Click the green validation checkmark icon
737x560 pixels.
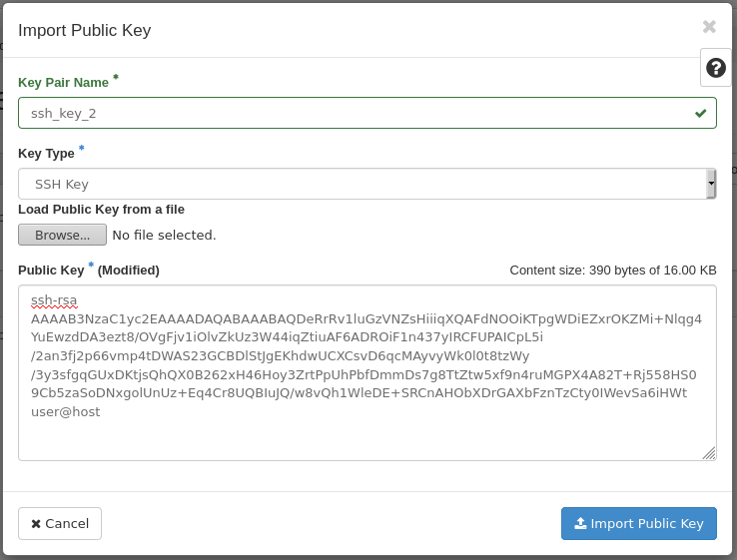[701, 113]
